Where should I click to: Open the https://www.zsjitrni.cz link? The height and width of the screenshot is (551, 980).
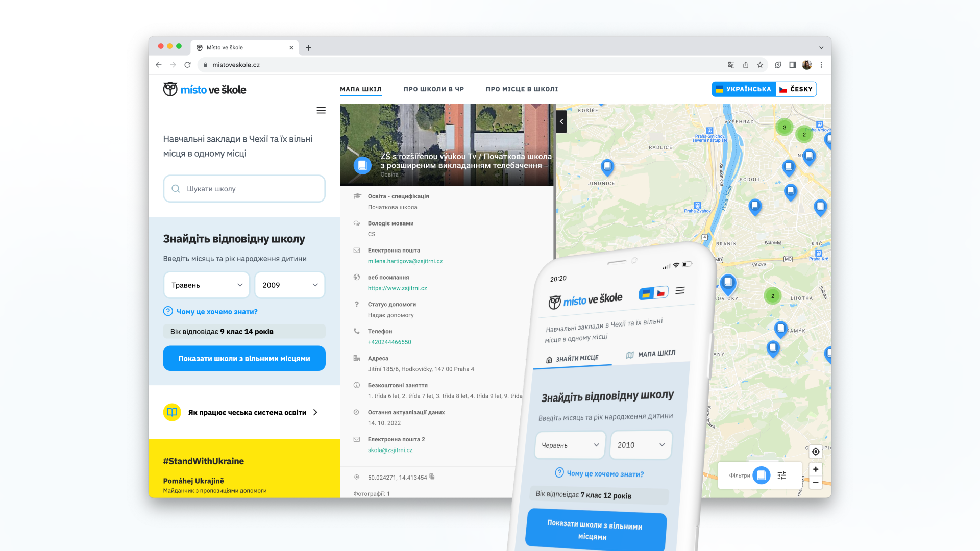point(398,288)
